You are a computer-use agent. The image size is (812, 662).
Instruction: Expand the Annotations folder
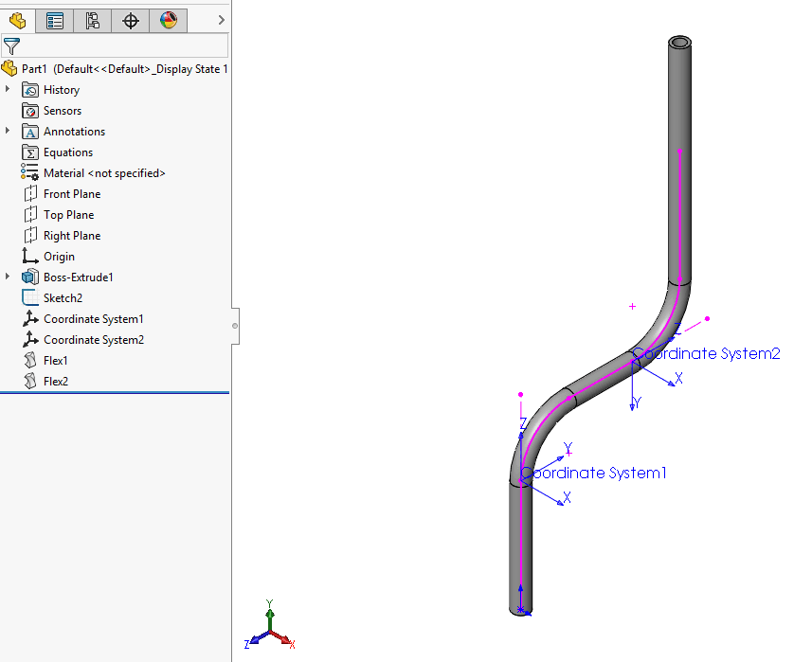coord(8,132)
